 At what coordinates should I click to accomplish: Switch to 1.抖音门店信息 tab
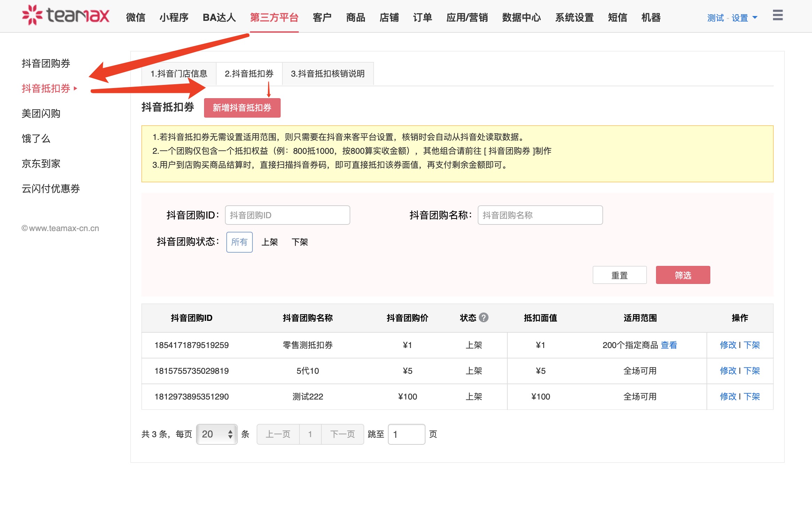point(179,73)
